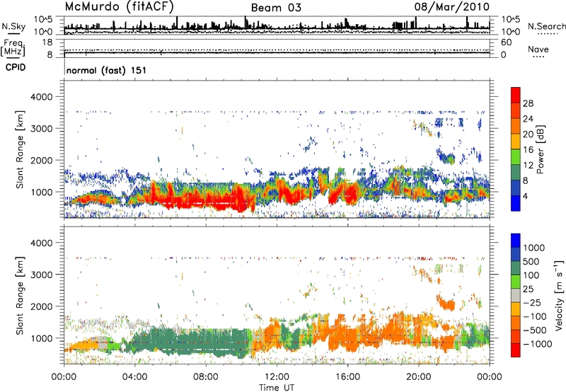566x392 pixels.
Task: Click the '500' velocity colorbar tick label
Action: [x=531, y=262]
